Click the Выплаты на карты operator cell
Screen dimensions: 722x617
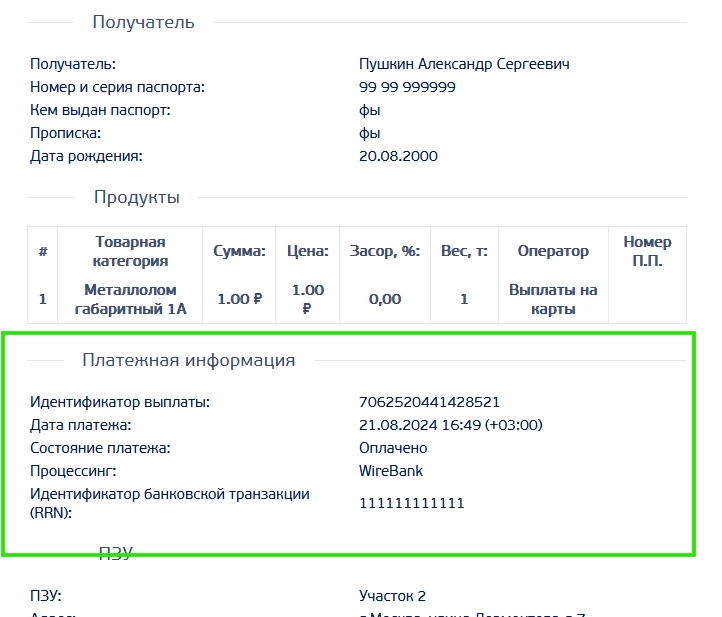tap(553, 299)
